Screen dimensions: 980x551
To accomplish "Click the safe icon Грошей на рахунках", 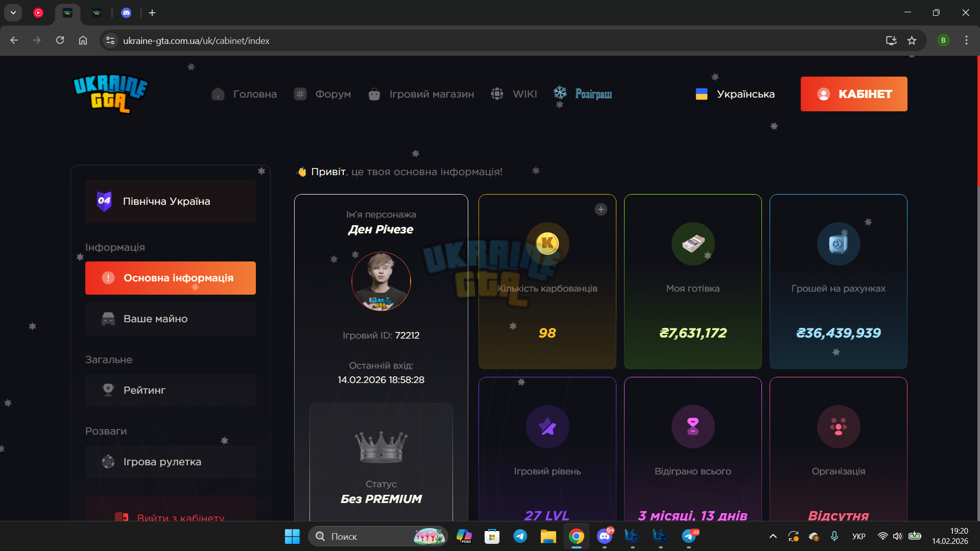I will point(839,244).
